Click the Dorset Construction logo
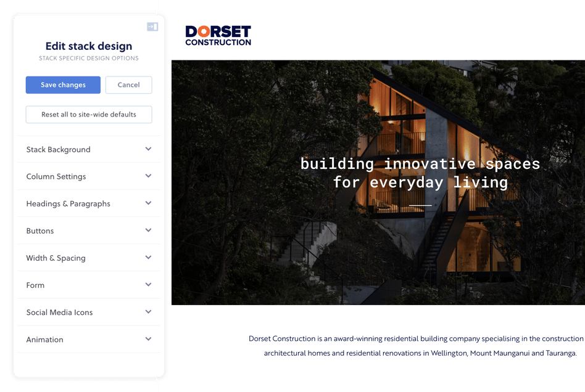585x392 pixels. pos(218,36)
